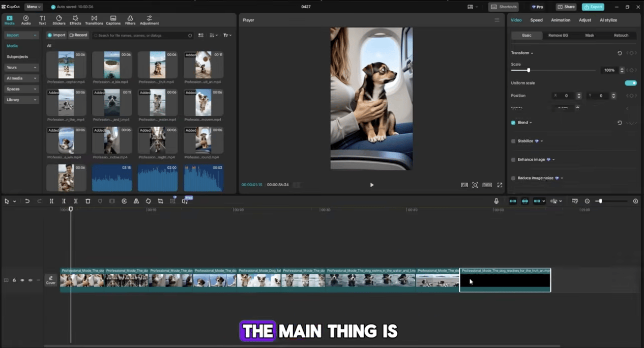Switch to the Speed tab

536,20
